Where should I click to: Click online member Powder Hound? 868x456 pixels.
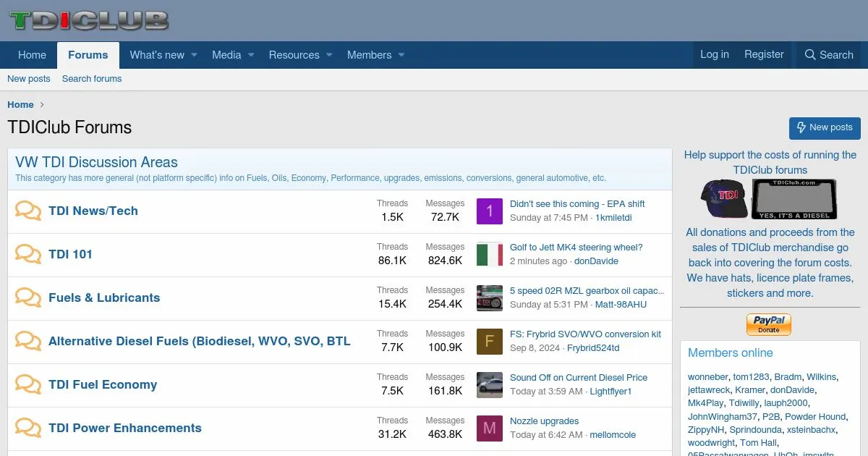pyautogui.click(x=815, y=416)
